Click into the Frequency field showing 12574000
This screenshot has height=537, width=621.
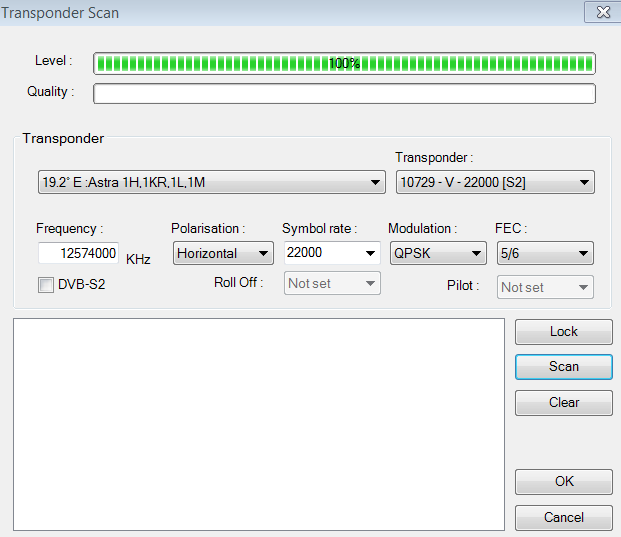point(79,253)
